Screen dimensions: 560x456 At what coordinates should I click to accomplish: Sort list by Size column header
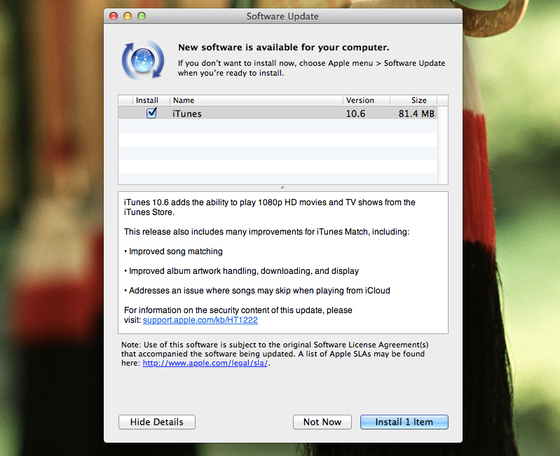click(x=413, y=100)
